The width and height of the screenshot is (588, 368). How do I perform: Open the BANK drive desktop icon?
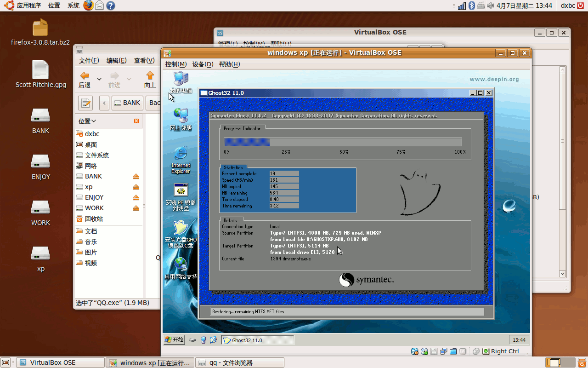[x=40, y=121]
